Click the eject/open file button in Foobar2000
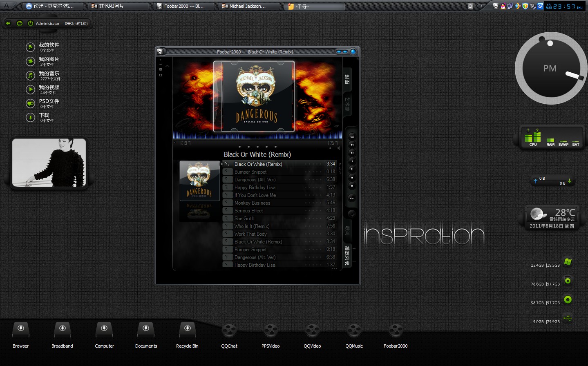The width and height of the screenshot is (588, 366). pos(352,185)
